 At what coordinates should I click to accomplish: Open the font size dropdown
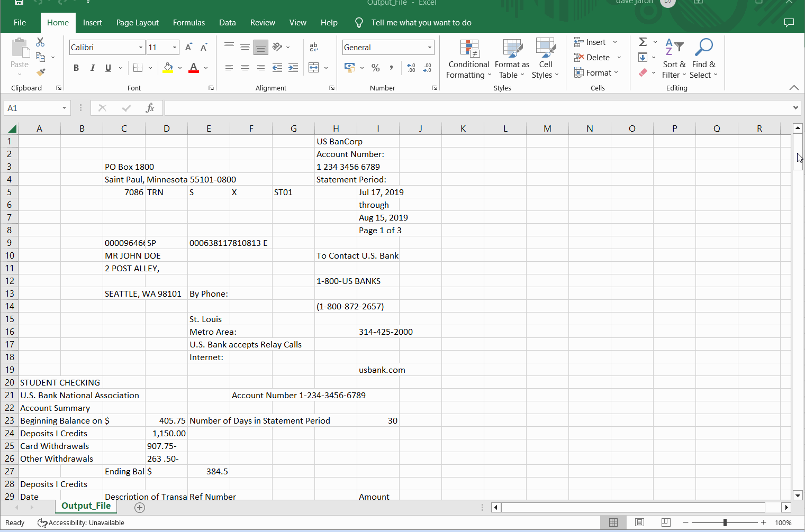coord(175,48)
